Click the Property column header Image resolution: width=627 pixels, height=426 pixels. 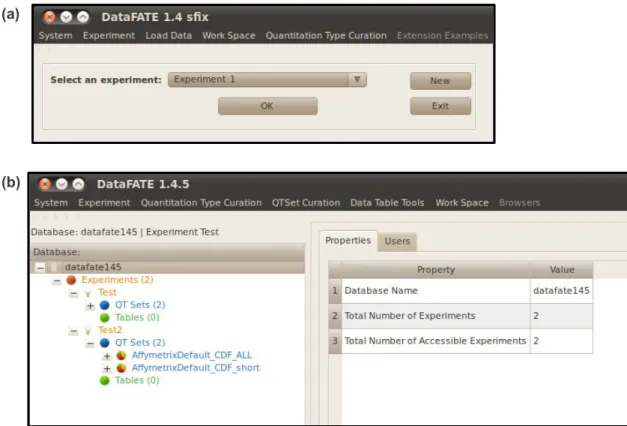[436, 270]
